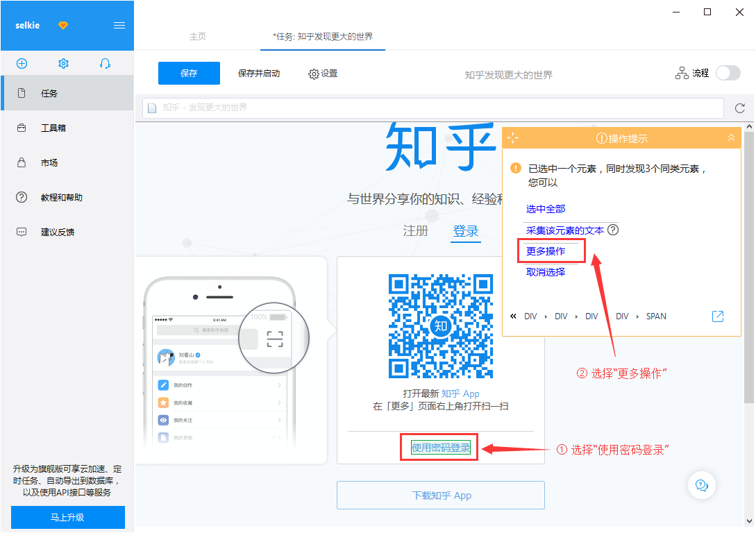756x533 pixels.
Task: Click the selkie logo text
Action: click(28, 26)
